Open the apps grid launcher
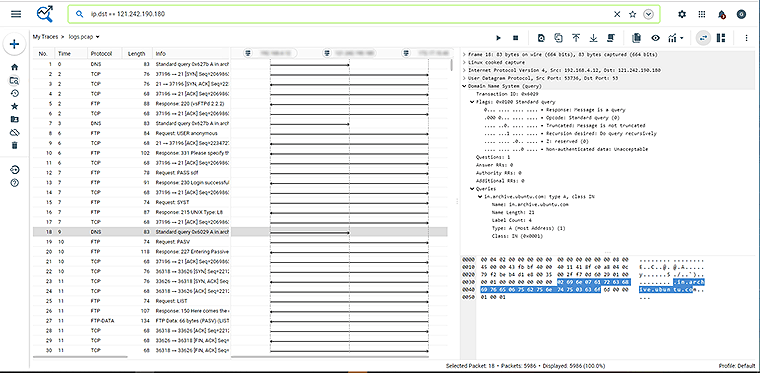 tap(702, 15)
